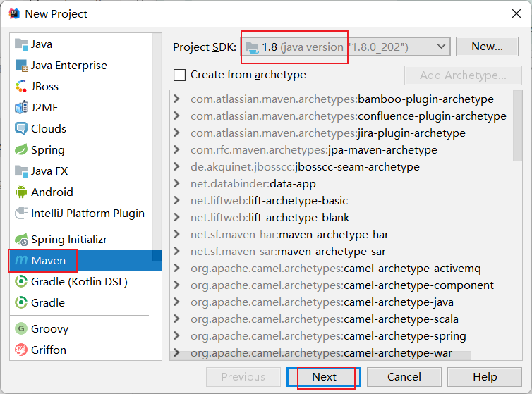The height and width of the screenshot is (394, 532).
Task: Click the Previous button
Action: (x=243, y=377)
